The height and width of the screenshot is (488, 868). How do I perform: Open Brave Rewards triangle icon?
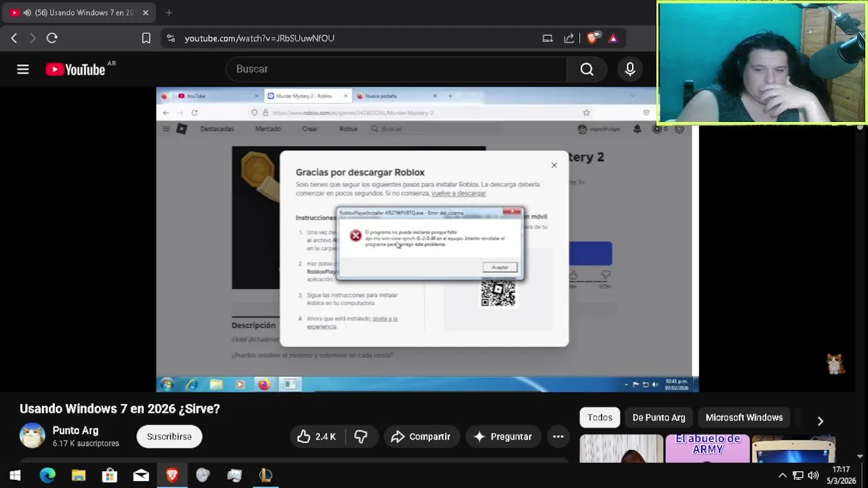coord(613,38)
